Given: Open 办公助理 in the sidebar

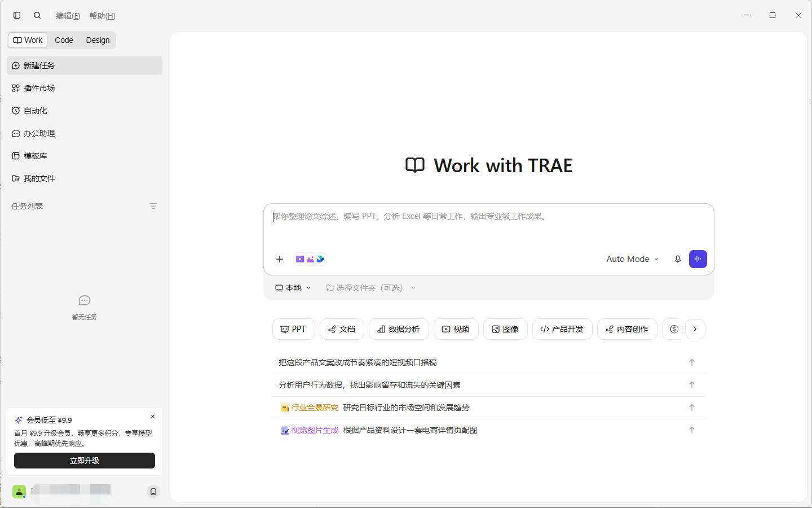Looking at the screenshot, I should click(85, 133).
